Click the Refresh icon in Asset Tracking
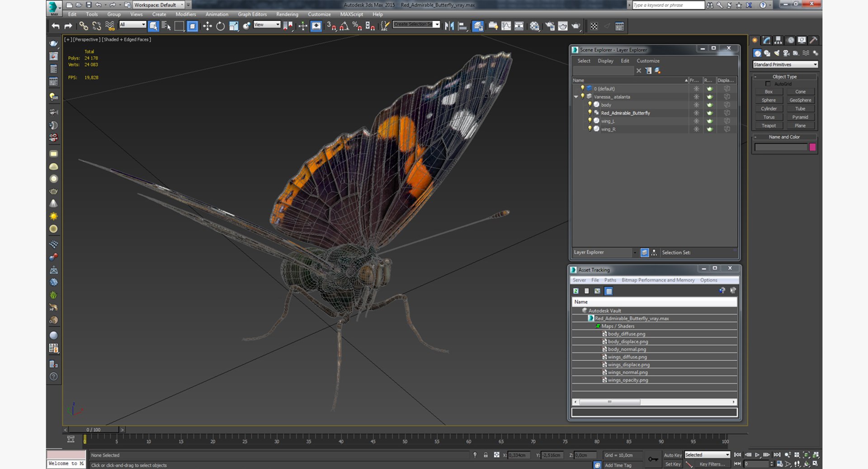Image resolution: width=868 pixels, height=469 pixels. tap(576, 291)
